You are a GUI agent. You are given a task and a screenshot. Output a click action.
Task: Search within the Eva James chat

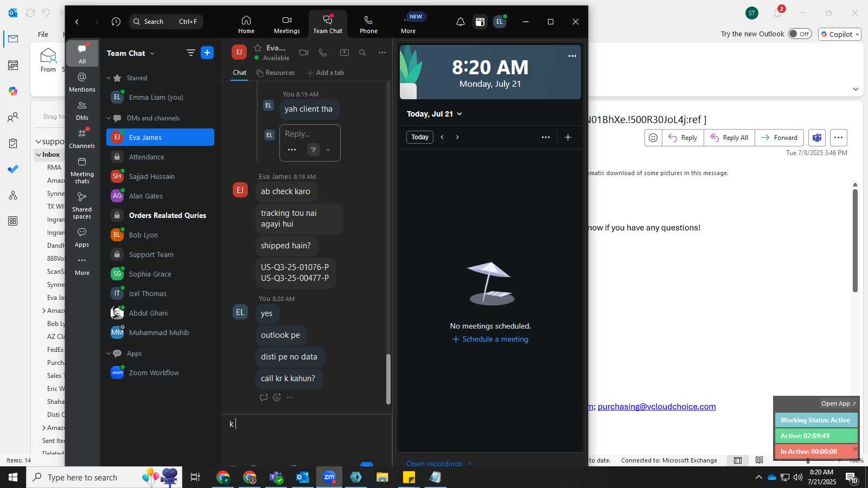point(362,53)
